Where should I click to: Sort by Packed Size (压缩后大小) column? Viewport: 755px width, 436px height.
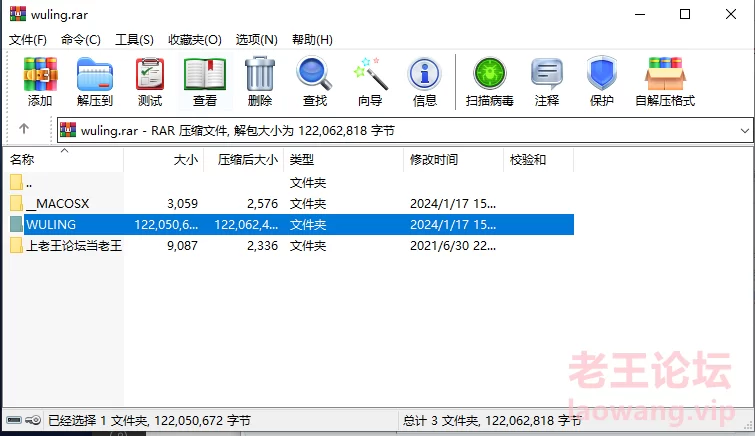click(244, 159)
